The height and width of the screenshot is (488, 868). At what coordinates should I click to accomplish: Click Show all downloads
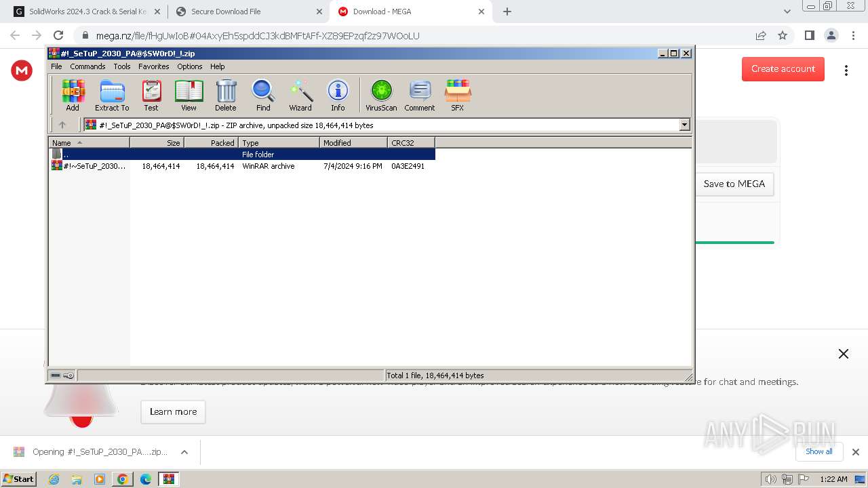click(819, 451)
